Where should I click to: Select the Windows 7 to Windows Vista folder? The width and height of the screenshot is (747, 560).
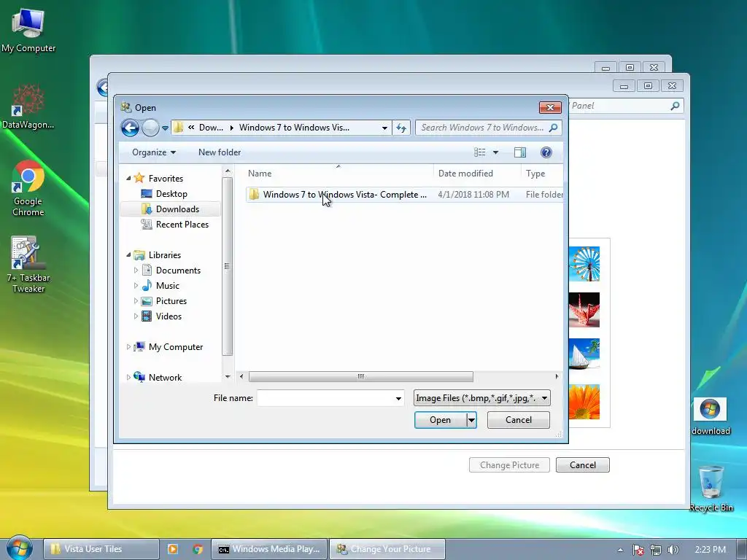click(344, 194)
